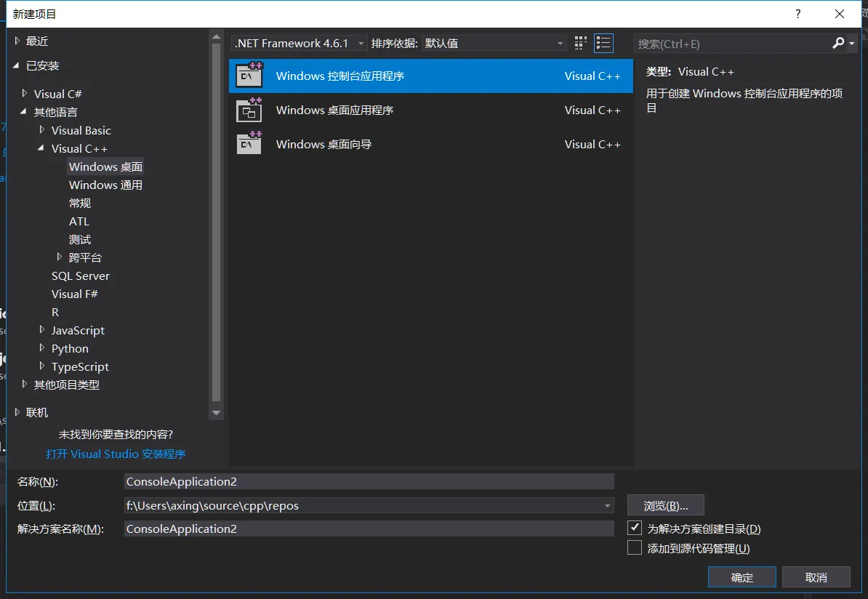Expand the 联机 tree node
868x599 pixels.
17,412
